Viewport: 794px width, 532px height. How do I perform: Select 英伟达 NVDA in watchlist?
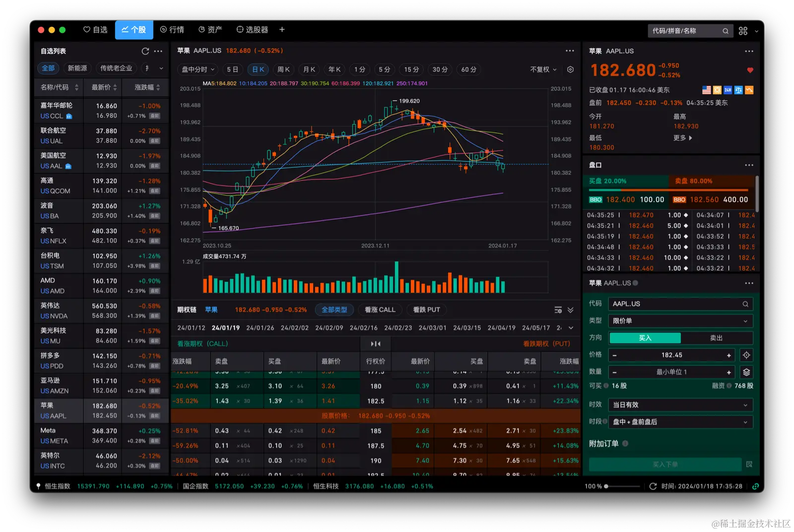(102, 311)
